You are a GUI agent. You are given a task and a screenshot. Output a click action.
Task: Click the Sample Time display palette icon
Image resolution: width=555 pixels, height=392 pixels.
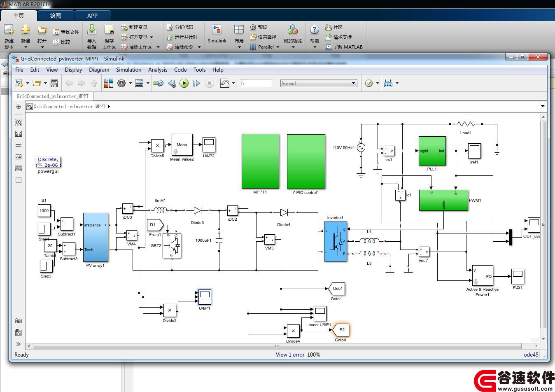pyautogui.click(x=19, y=145)
